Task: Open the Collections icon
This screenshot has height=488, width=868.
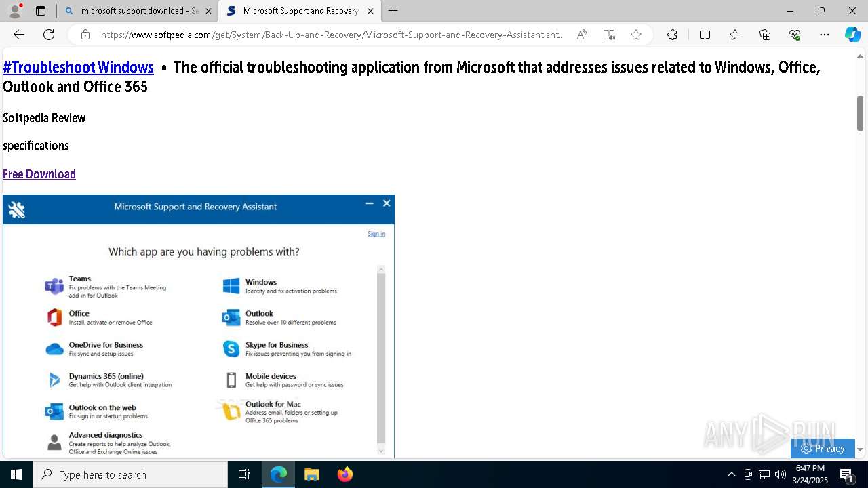Action: tap(765, 35)
